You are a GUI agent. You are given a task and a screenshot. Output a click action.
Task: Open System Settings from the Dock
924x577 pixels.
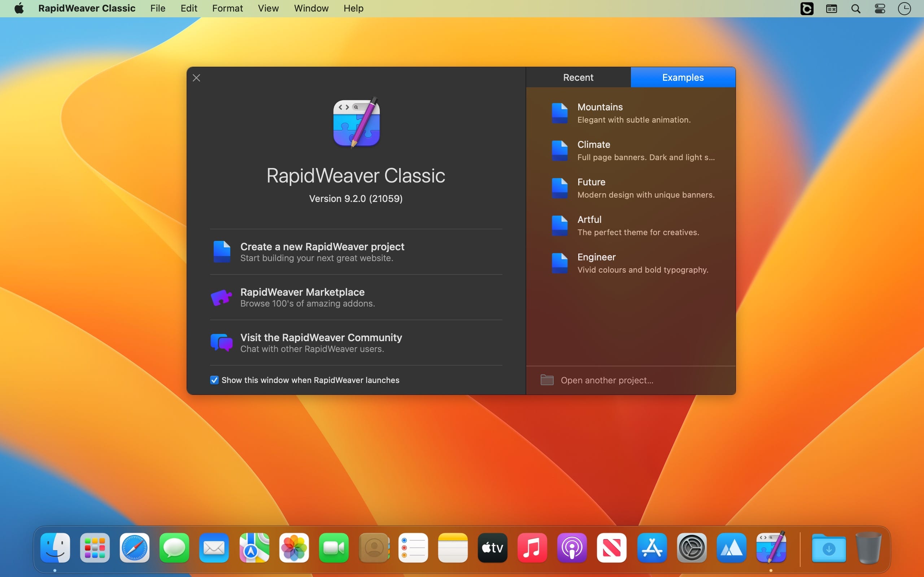692,548
